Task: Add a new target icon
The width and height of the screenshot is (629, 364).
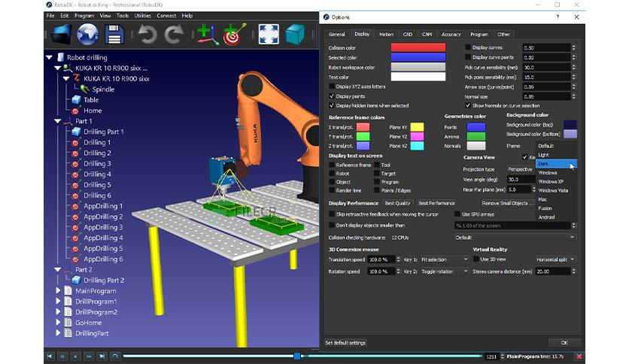Action: (234, 35)
